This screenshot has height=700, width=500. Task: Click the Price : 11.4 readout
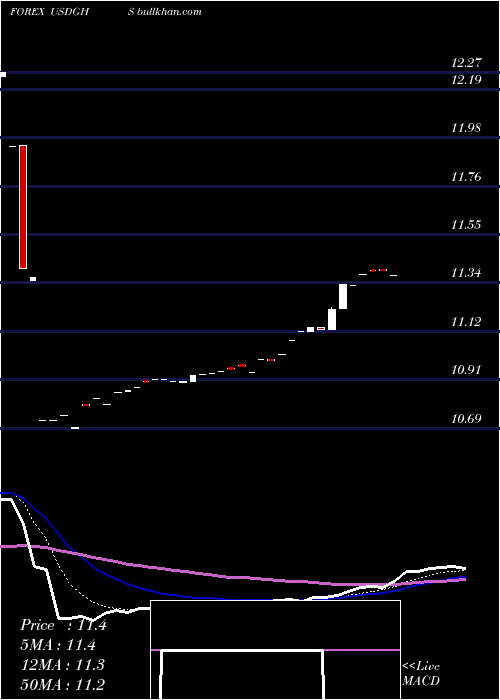coord(63,625)
